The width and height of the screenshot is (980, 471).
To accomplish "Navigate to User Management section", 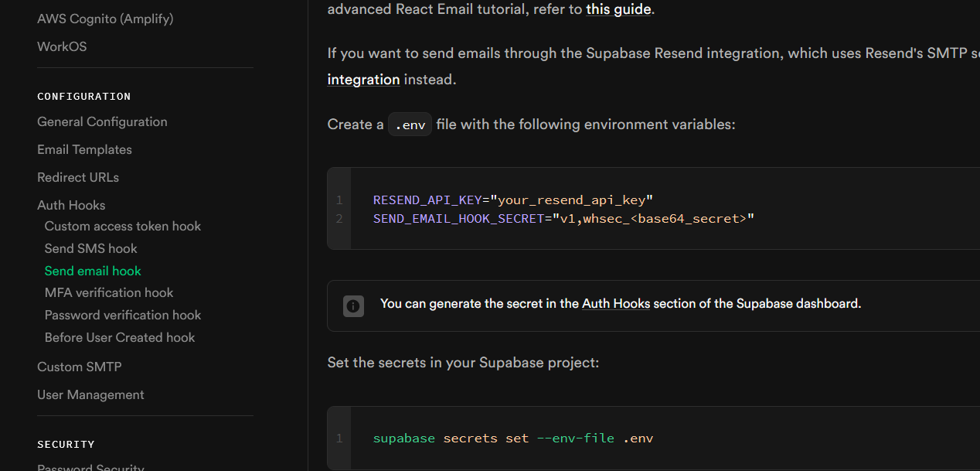I will pos(90,394).
